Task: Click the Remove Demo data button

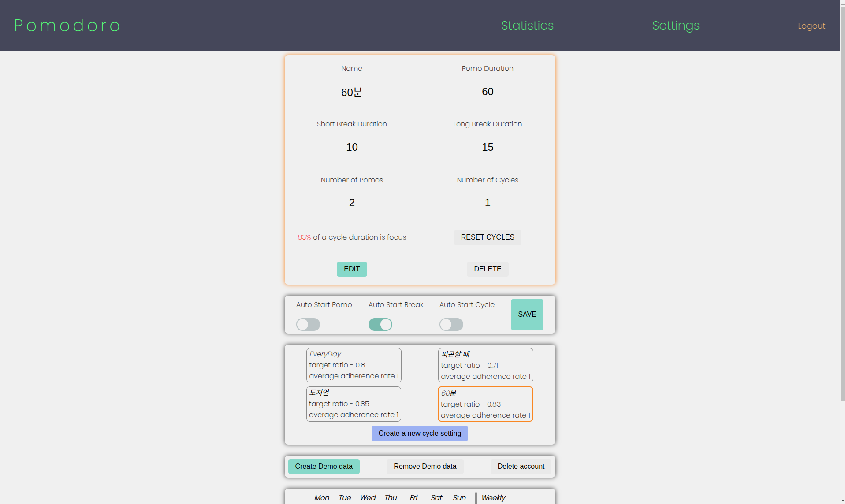Action: click(x=424, y=466)
